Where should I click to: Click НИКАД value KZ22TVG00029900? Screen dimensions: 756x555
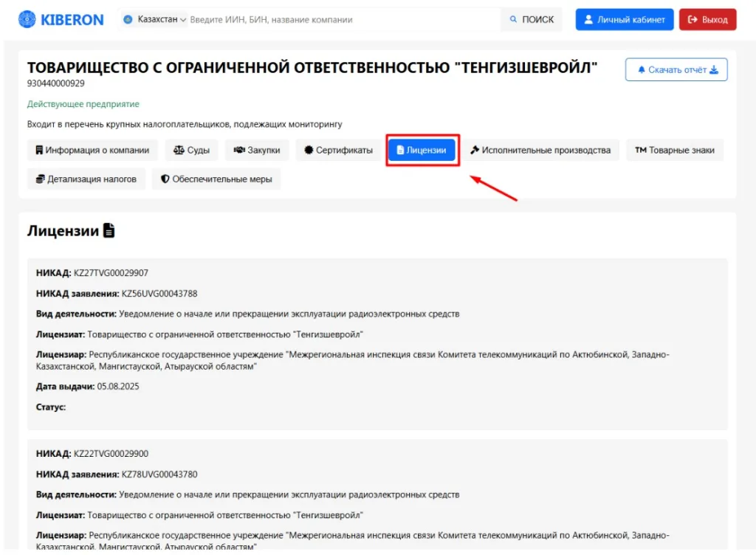[x=111, y=453]
